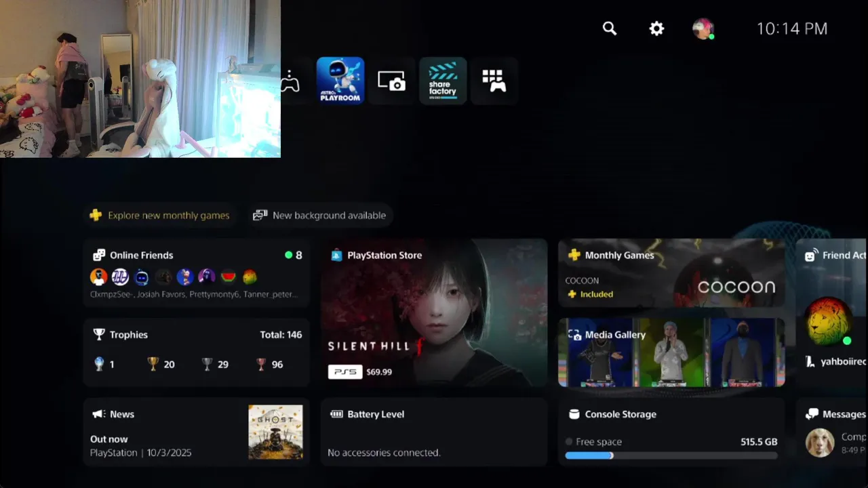Viewport: 868px width, 488px height.
Task: Open the dog avatar in Messages
Action: coord(819,443)
